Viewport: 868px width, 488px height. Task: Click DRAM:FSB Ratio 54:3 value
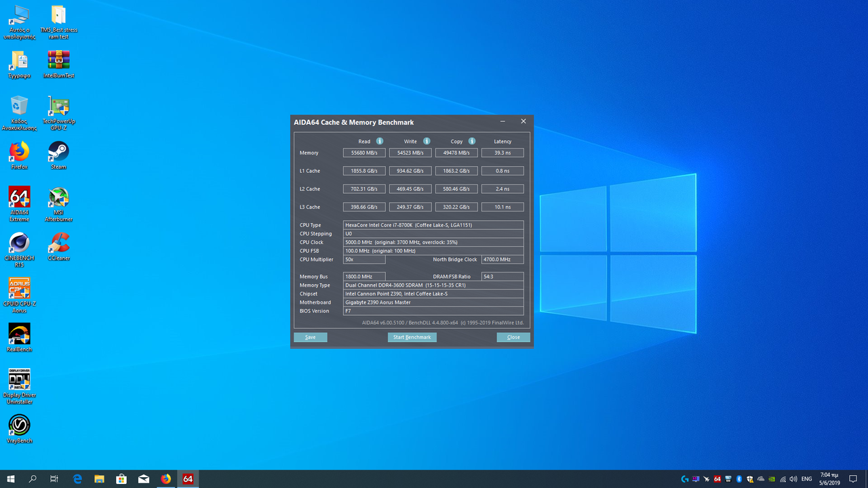[502, 277]
